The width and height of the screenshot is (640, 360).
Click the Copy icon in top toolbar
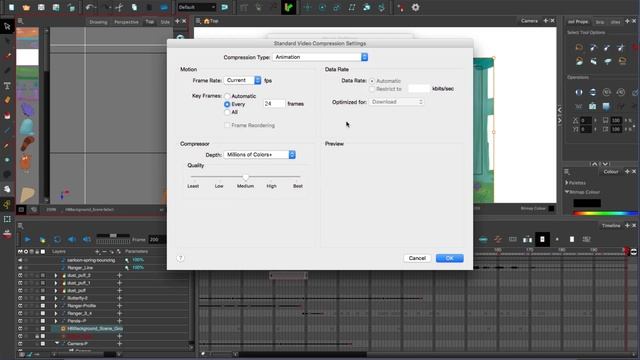click(x=134, y=7)
